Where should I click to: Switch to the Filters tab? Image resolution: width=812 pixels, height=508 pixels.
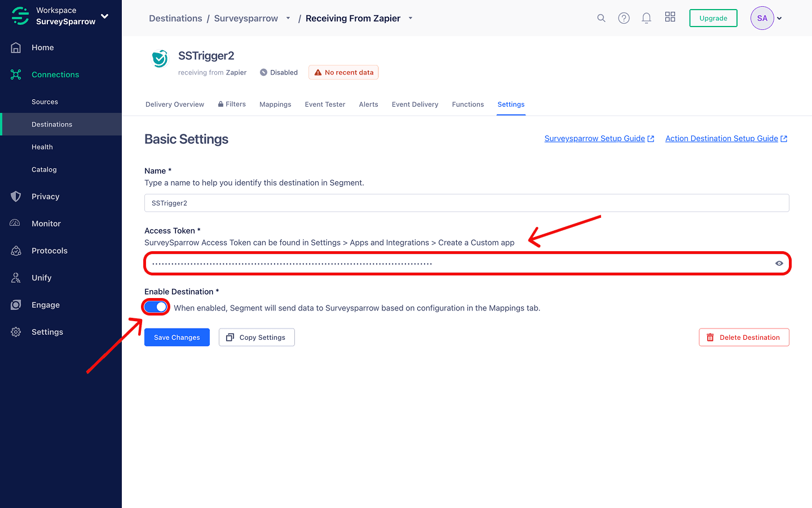point(232,104)
